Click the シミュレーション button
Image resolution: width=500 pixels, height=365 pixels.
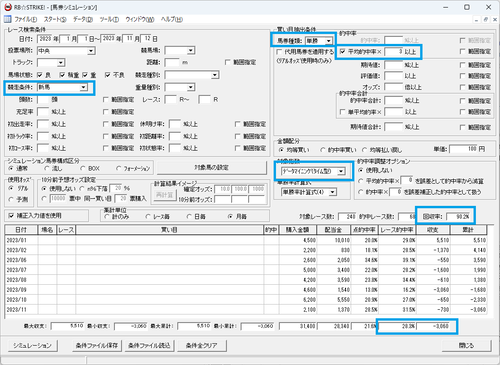click(32, 346)
